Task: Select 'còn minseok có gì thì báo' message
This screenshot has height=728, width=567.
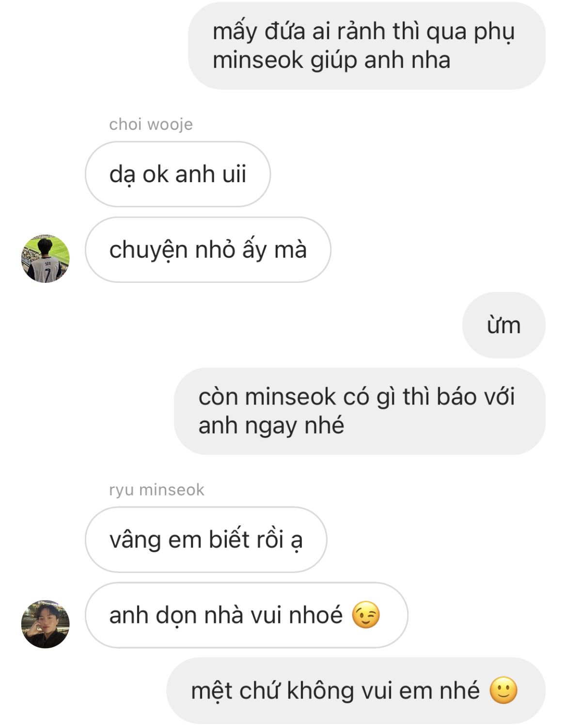Action: tap(360, 411)
